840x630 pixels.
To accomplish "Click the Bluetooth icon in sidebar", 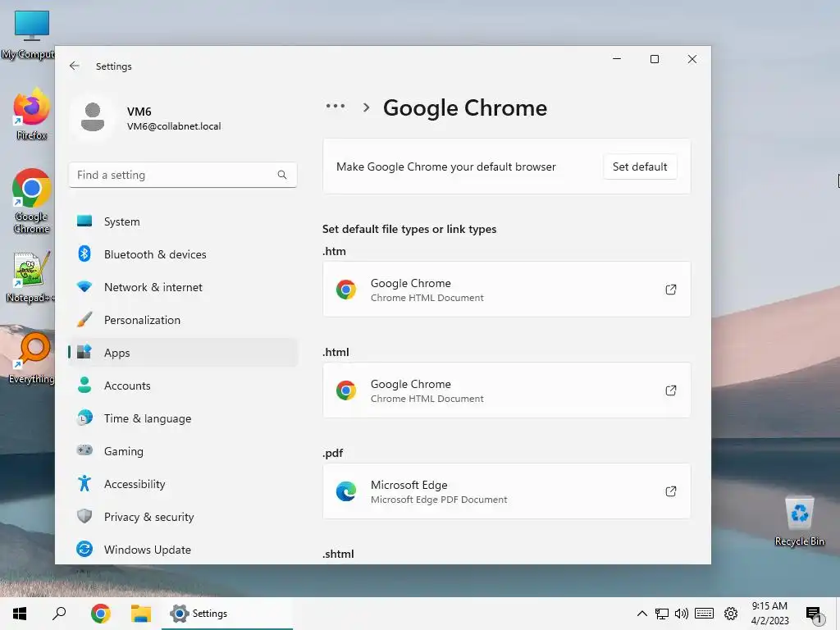I will pyautogui.click(x=84, y=253).
